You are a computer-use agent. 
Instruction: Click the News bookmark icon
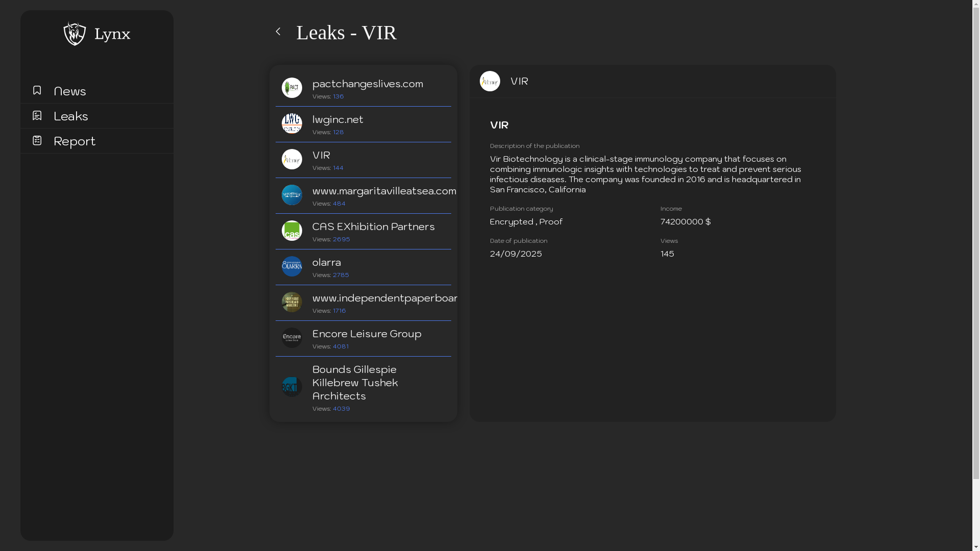(x=37, y=90)
